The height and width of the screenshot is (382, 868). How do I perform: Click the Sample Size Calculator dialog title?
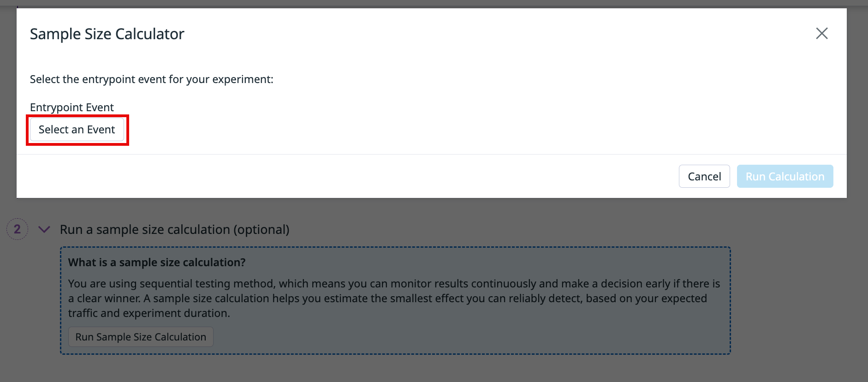click(x=107, y=34)
